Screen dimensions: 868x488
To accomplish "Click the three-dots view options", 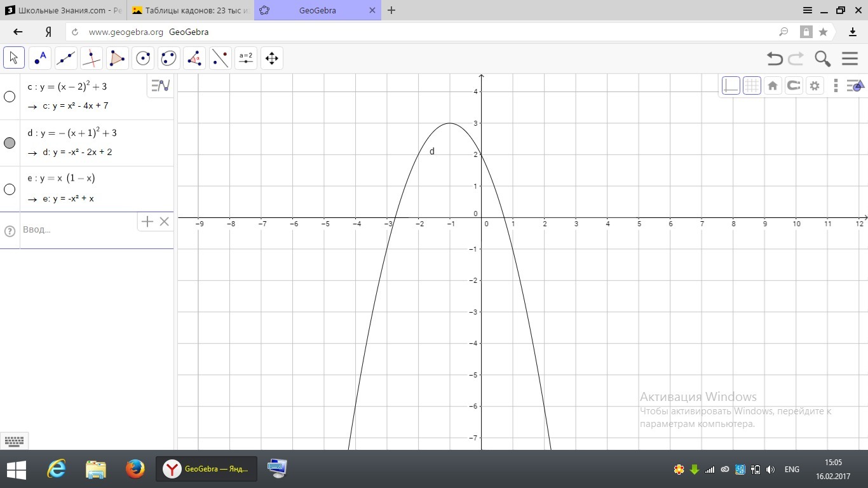I will pyautogui.click(x=836, y=85).
